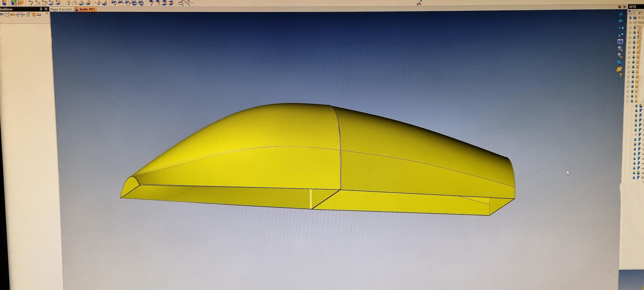This screenshot has width=644, height=290.
Task: Click the blue 3D box view icon
Action: coord(620,63)
